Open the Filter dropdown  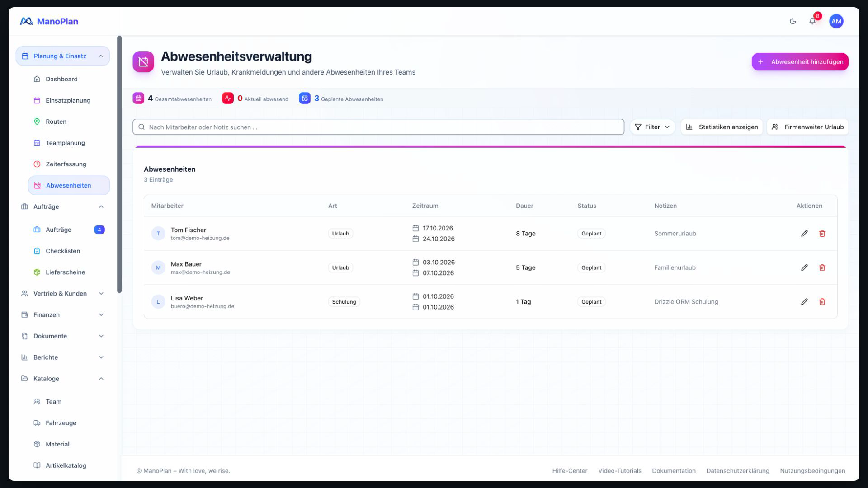tap(652, 127)
